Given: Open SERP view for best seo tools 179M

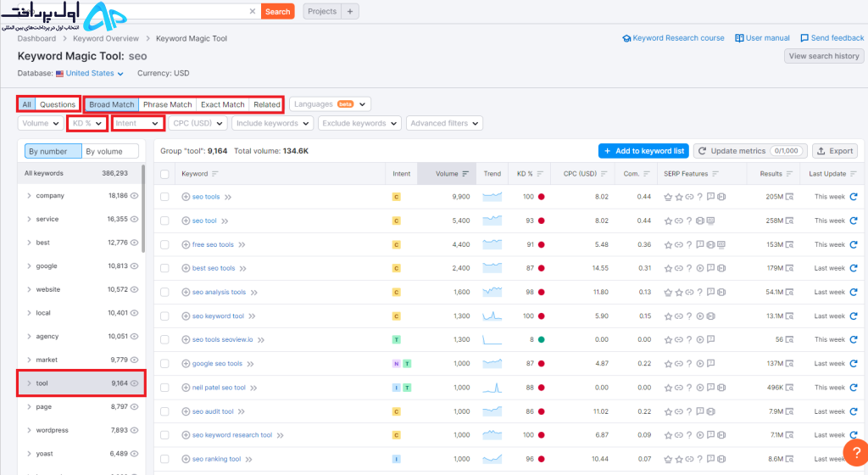Looking at the screenshot, I should [x=789, y=268].
